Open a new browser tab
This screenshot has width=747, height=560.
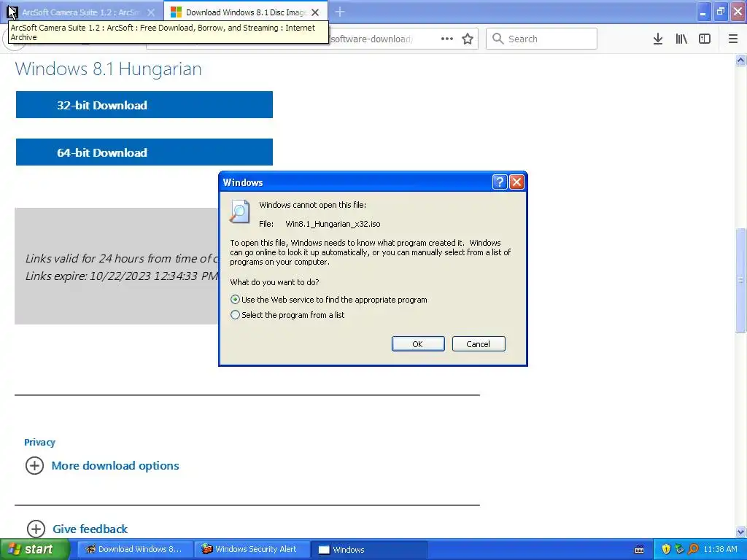(x=340, y=12)
